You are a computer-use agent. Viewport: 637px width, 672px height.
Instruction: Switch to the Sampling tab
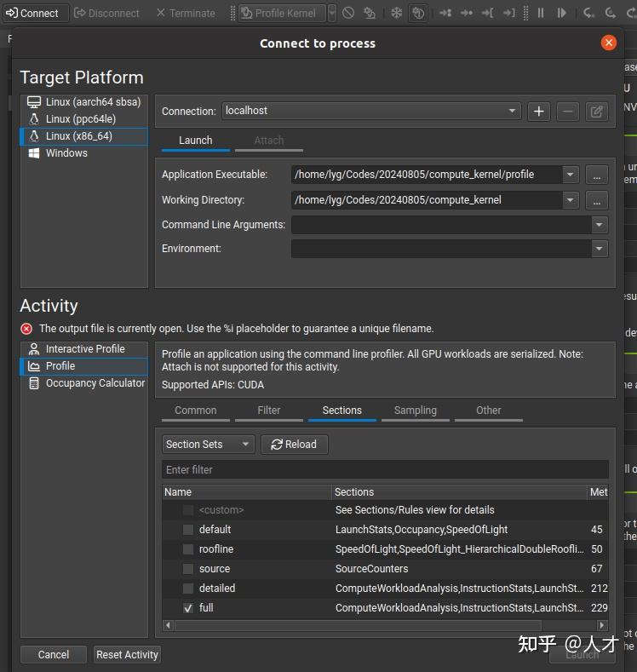click(x=415, y=411)
